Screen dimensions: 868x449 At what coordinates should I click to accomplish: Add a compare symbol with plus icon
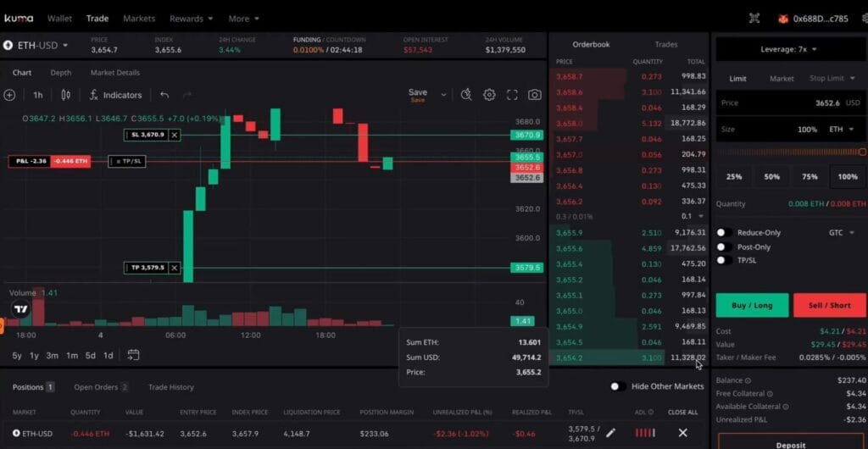pos(9,95)
